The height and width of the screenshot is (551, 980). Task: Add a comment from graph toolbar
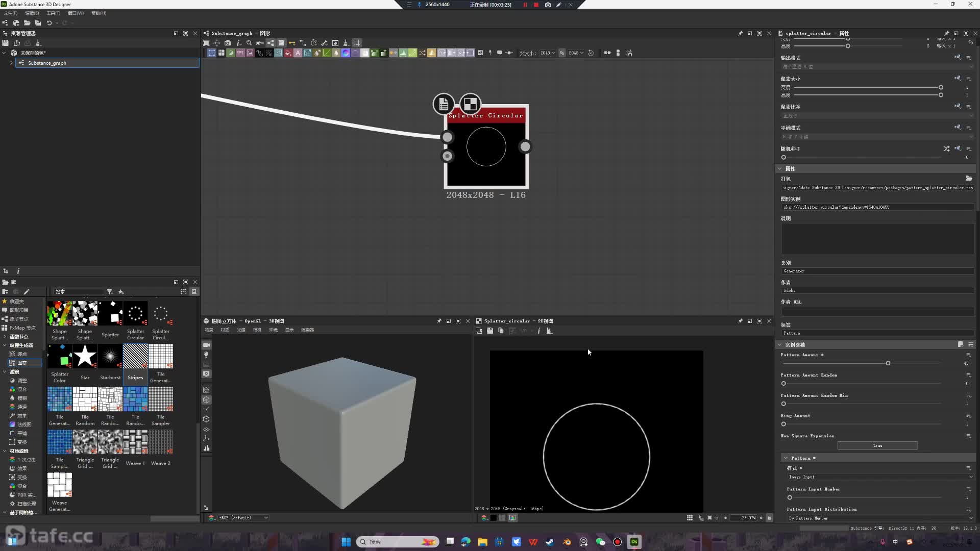click(500, 53)
